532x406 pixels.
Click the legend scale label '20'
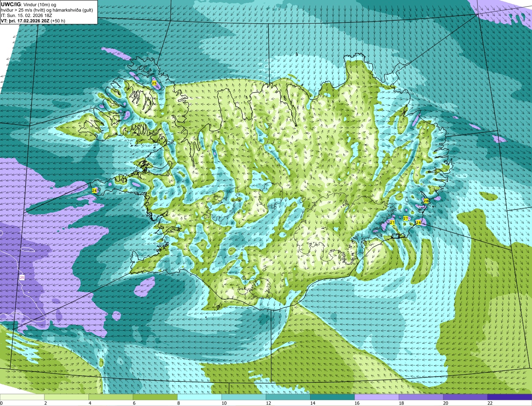[446, 403]
